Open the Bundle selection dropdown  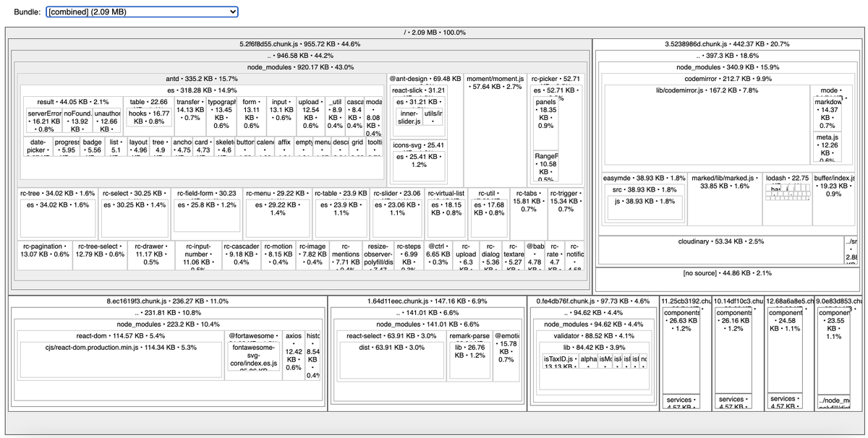click(141, 12)
